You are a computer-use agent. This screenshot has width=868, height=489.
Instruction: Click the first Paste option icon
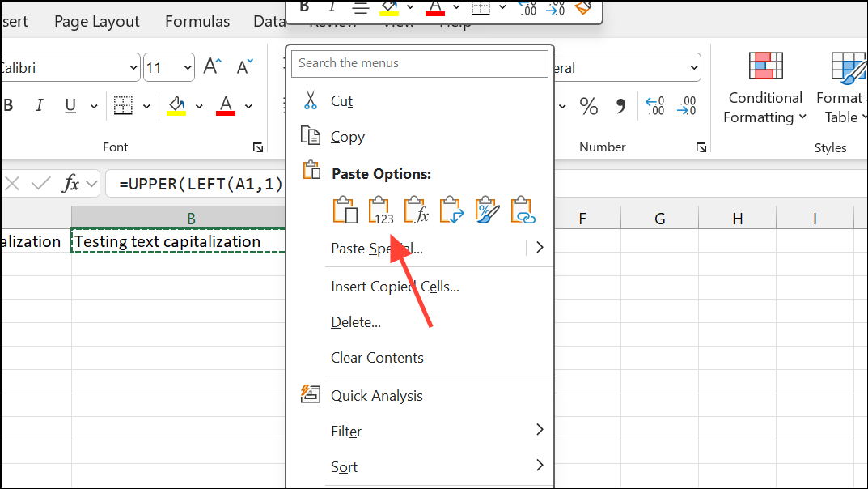[x=345, y=210]
